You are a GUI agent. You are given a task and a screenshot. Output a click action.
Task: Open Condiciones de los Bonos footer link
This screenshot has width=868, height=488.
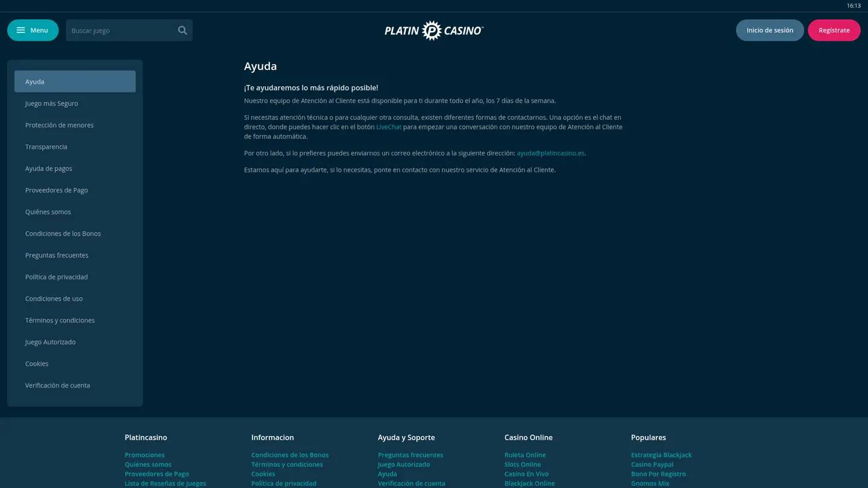[290, 455]
